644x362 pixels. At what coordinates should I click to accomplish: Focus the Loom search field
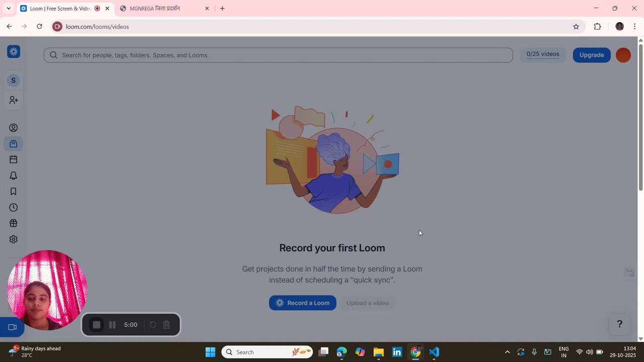tap(278, 55)
